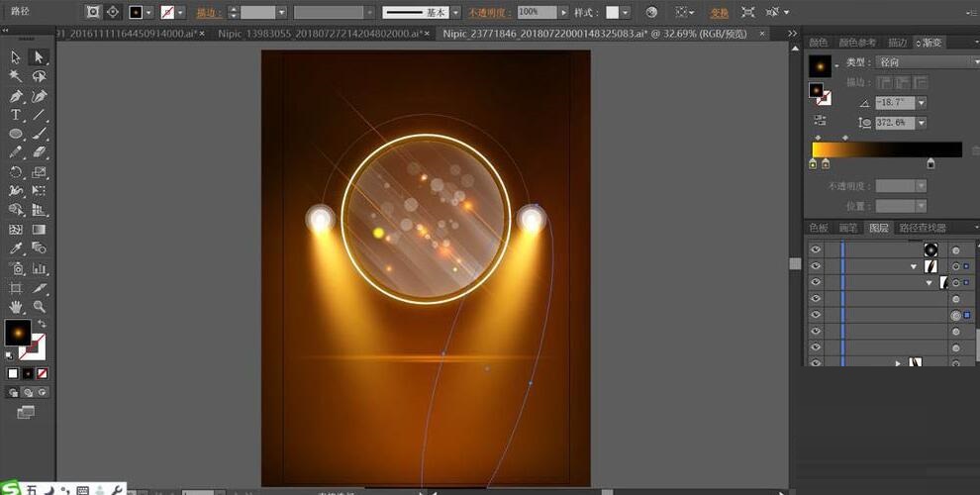Select the Pen tool
Image resolution: width=980 pixels, height=495 pixels.
click(16, 96)
